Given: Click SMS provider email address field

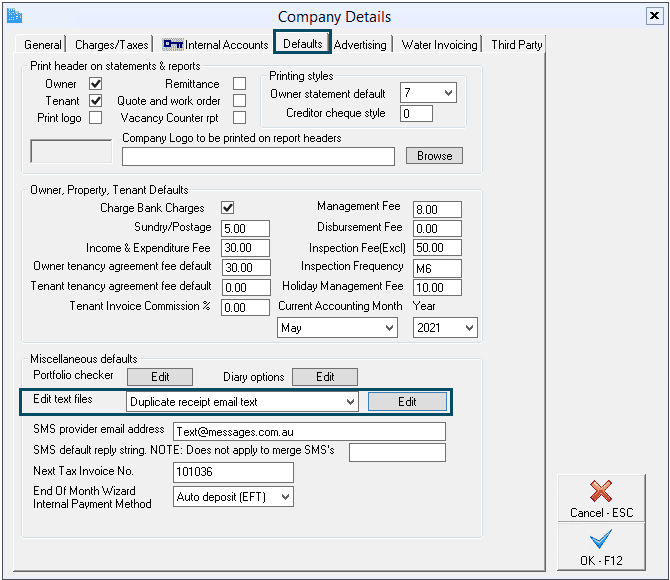Looking at the screenshot, I should click(309, 431).
